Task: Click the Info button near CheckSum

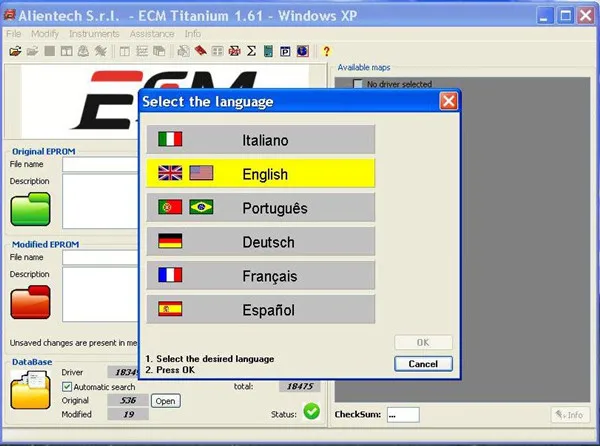Action: [570, 415]
